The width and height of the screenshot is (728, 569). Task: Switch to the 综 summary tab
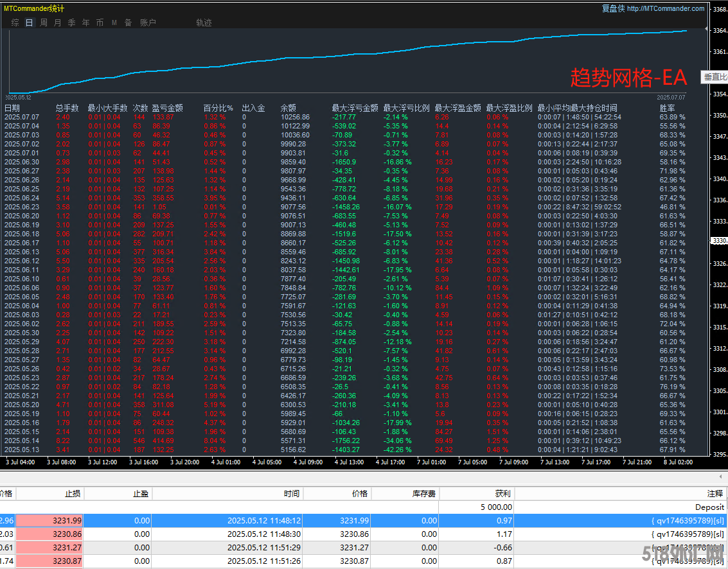pyautogui.click(x=15, y=22)
